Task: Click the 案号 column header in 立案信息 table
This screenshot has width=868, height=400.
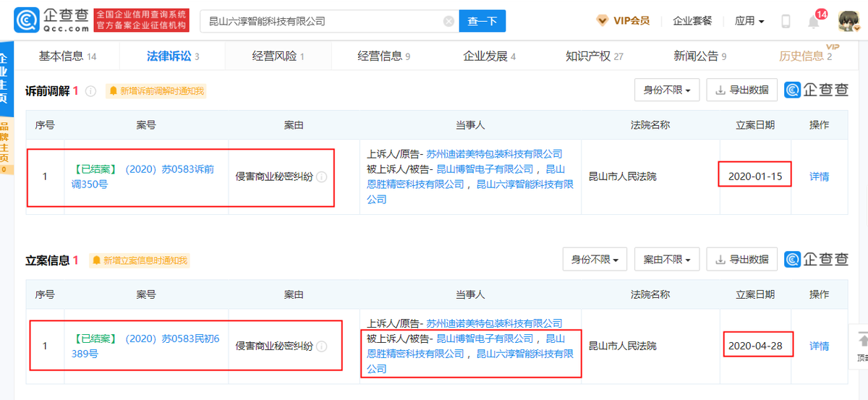Action: [145, 295]
